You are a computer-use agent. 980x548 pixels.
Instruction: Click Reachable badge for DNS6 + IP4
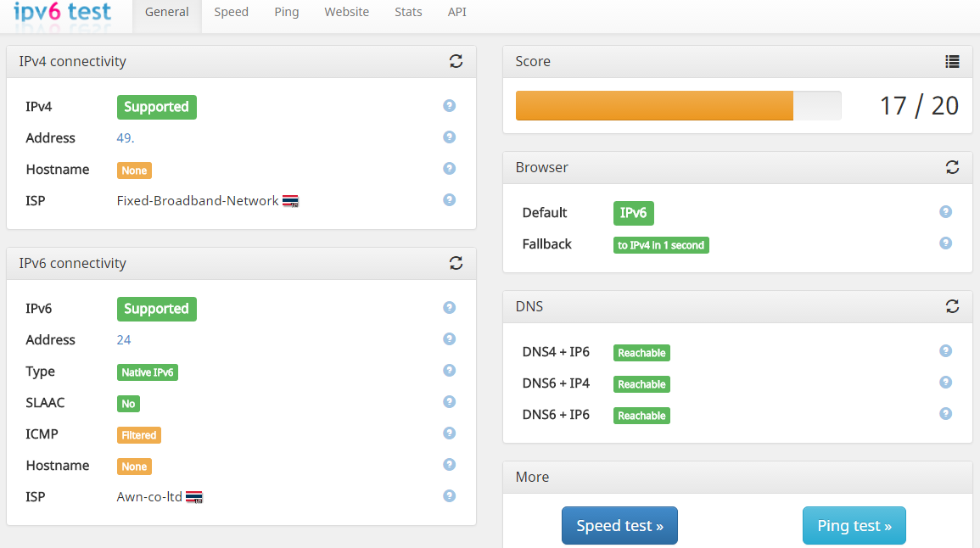pos(641,384)
